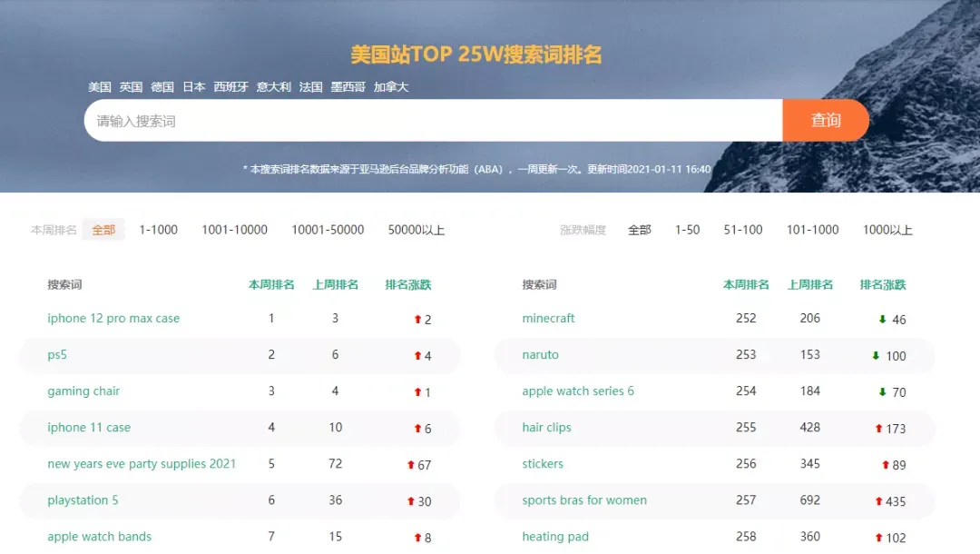This screenshot has height=554, width=980.
Task: Filter change range by 101-1000
Action: pyautogui.click(x=812, y=230)
